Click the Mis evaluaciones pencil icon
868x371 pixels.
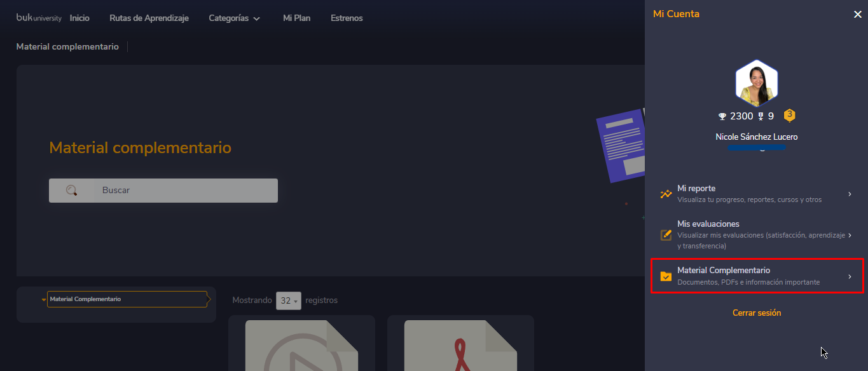[666, 234]
